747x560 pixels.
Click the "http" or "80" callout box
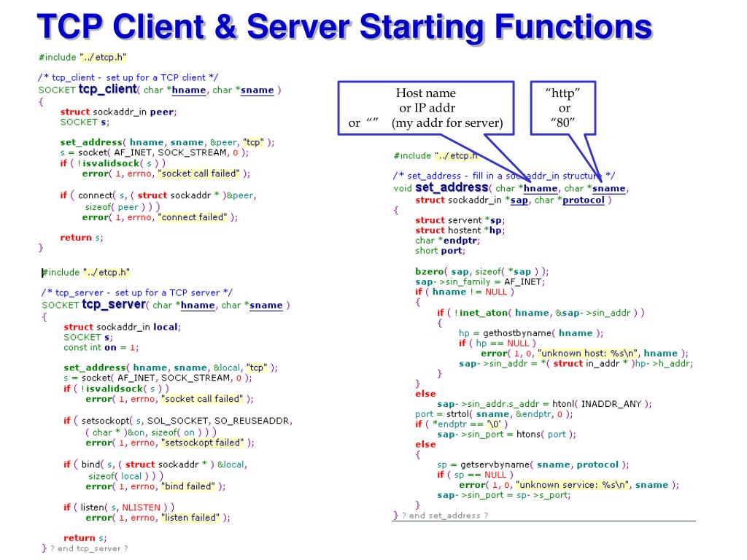point(564,108)
